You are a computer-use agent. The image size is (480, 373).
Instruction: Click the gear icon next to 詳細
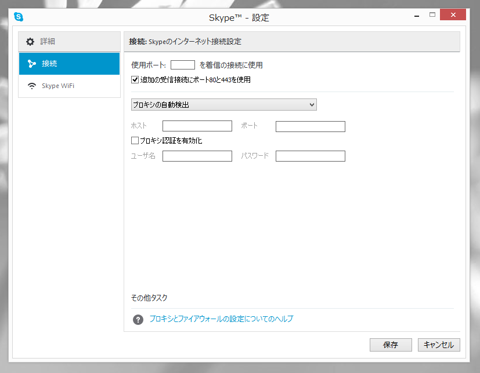pyautogui.click(x=30, y=42)
